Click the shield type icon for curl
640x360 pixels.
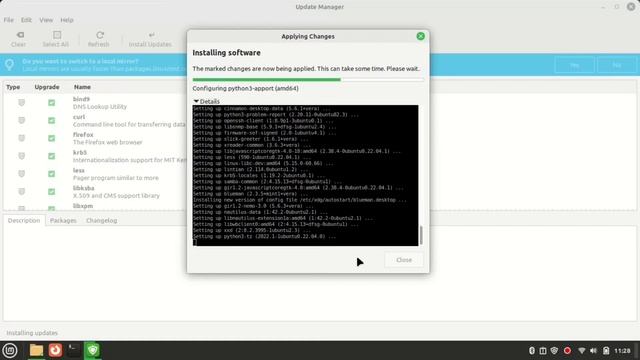click(x=22, y=120)
